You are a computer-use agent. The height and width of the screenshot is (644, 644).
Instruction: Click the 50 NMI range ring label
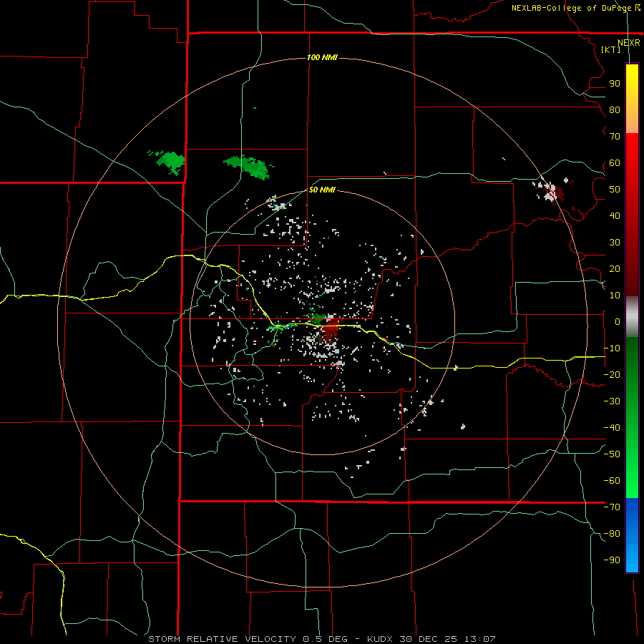(322, 190)
